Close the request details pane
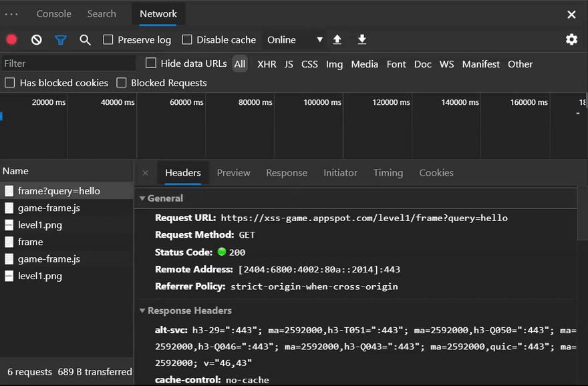Viewport: 588px width, 386px height. coord(146,173)
